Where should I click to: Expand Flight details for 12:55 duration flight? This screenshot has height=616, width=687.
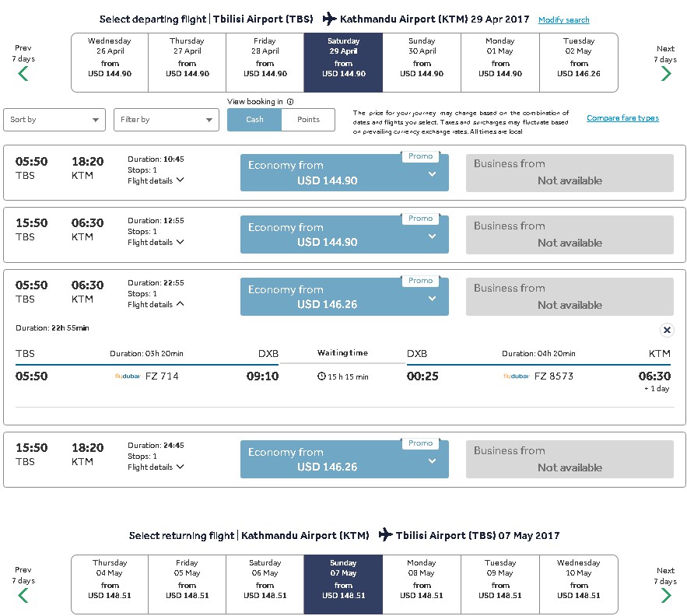pyautogui.click(x=156, y=243)
